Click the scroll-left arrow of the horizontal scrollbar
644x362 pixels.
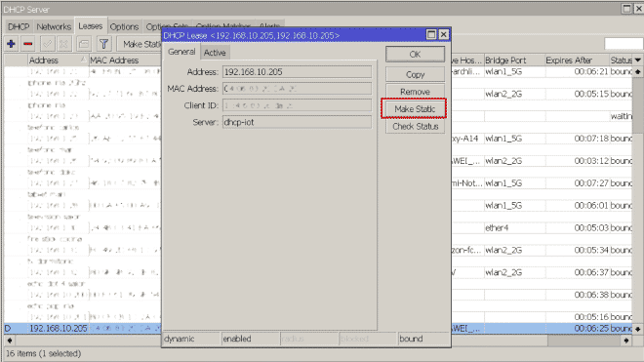pos(10,341)
